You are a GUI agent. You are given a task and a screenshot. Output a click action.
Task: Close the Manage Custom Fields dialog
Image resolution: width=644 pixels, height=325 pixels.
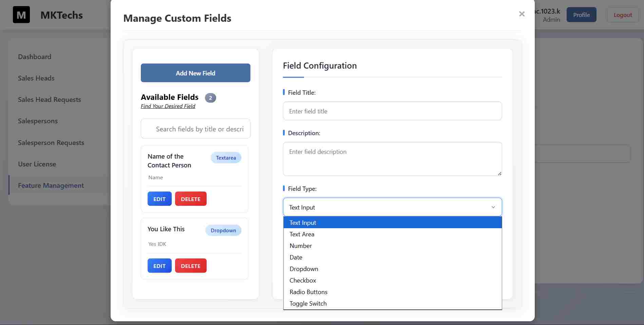(x=522, y=14)
